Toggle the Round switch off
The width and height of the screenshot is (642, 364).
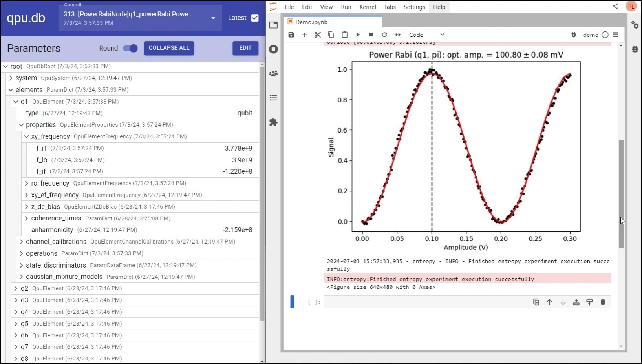click(x=130, y=48)
